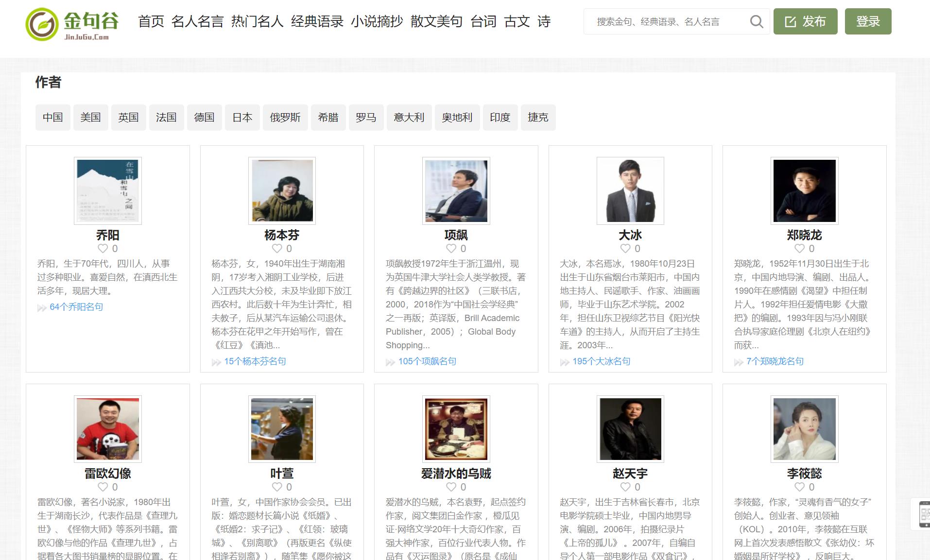The height and width of the screenshot is (560, 930).
Task: Open 李筱懿 portrait thumbnail
Action: pyautogui.click(x=805, y=429)
